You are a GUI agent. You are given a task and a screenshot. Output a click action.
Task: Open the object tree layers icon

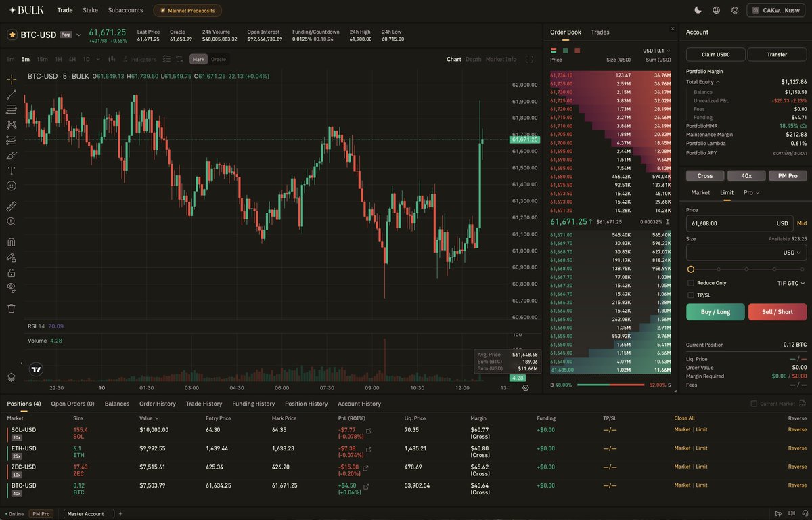point(11,377)
